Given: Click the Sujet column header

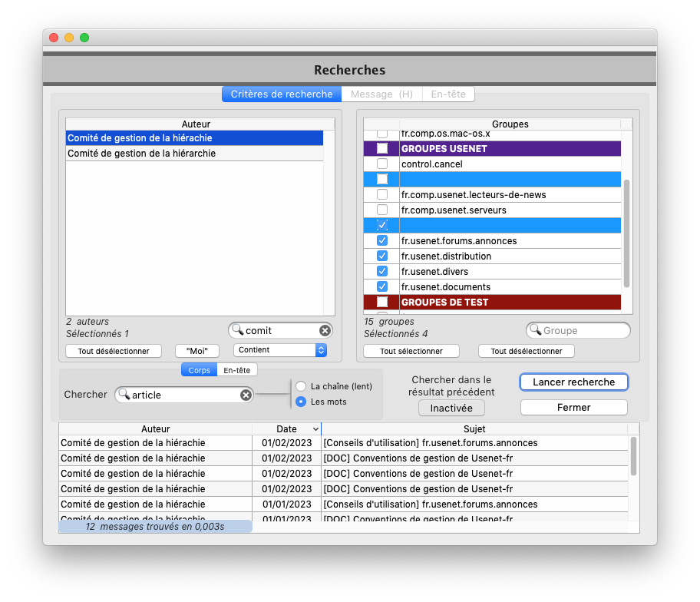Looking at the screenshot, I should point(474,429).
